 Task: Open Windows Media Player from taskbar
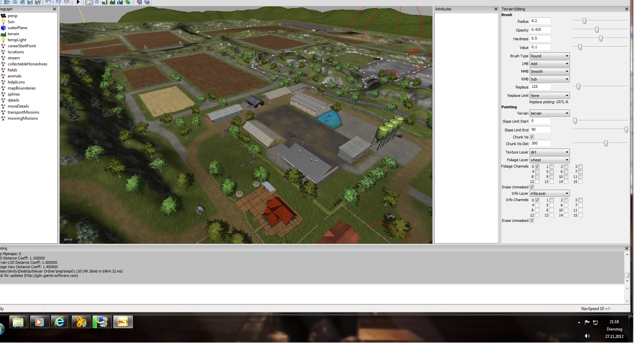(39, 322)
